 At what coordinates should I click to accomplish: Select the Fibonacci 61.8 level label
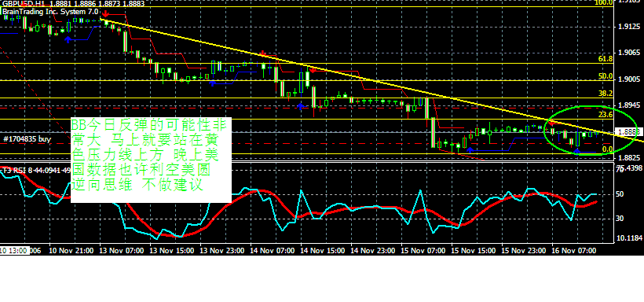click(606, 59)
